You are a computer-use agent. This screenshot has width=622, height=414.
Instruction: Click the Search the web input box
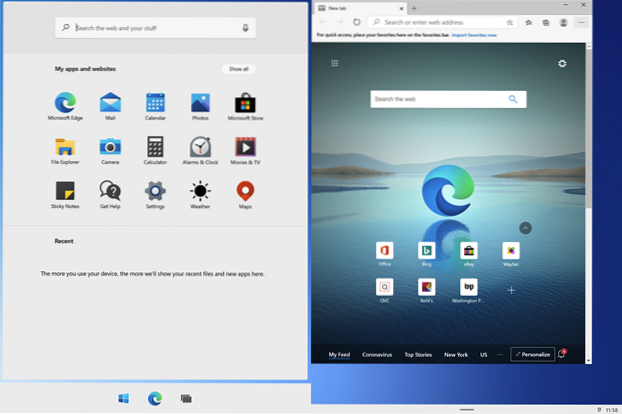pos(440,99)
